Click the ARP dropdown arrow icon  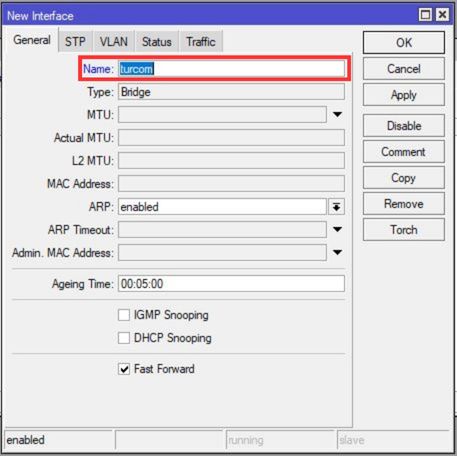click(336, 207)
